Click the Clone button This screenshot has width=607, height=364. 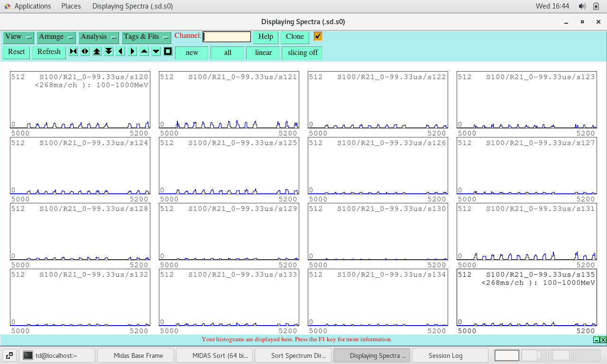click(x=294, y=37)
